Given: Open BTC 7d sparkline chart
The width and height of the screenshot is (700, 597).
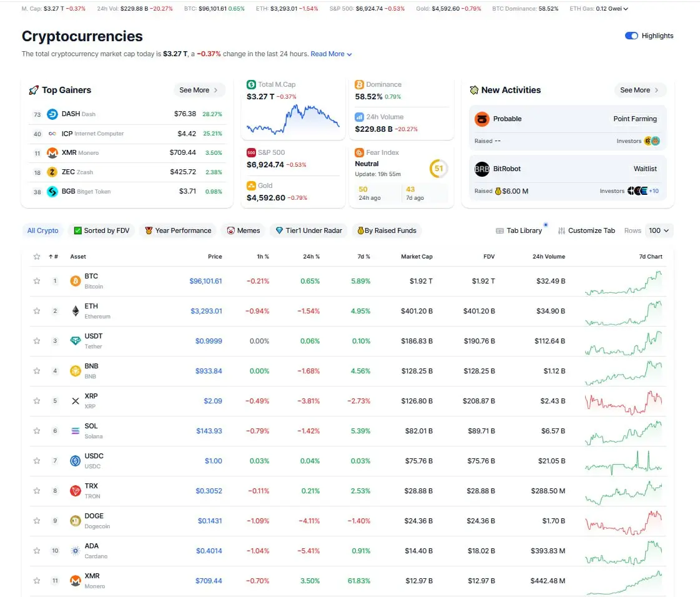Looking at the screenshot, I should point(624,283).
